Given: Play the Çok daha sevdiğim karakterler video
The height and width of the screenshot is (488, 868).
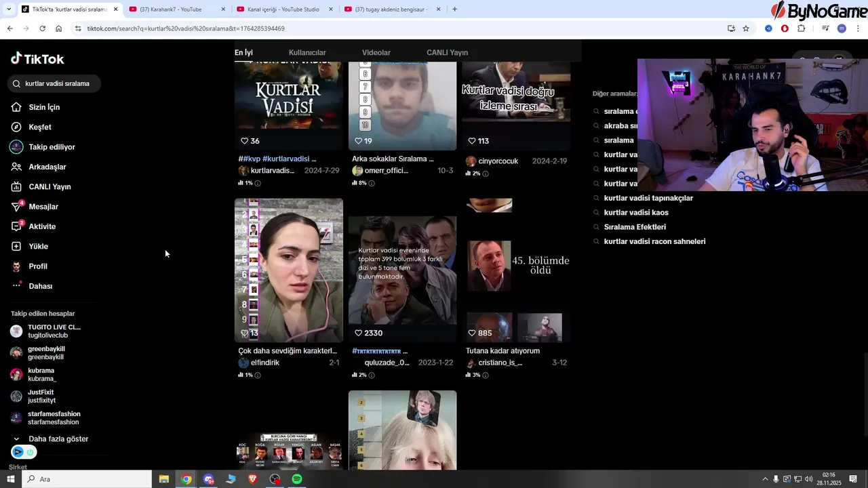Looking at the screenshot, I should pos(289,270).
